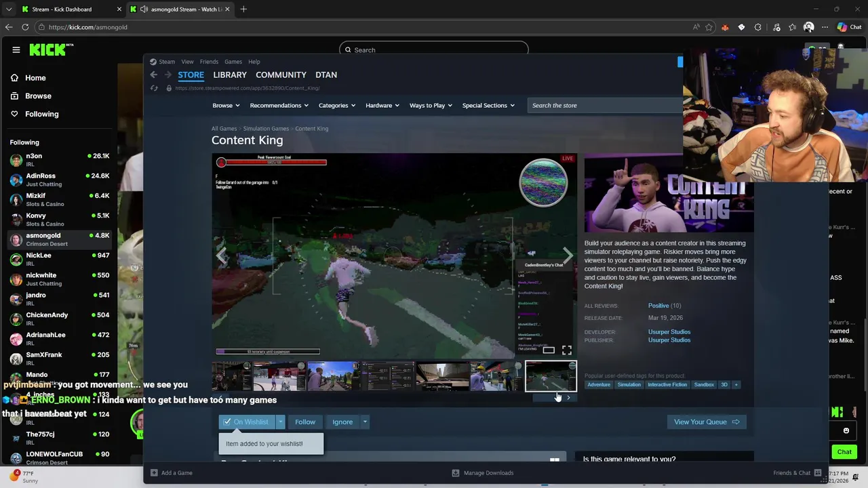Open the Steam menu
The width and height of the screenshot is (868, 488).
pyautogui.click(x=167, y=62)
